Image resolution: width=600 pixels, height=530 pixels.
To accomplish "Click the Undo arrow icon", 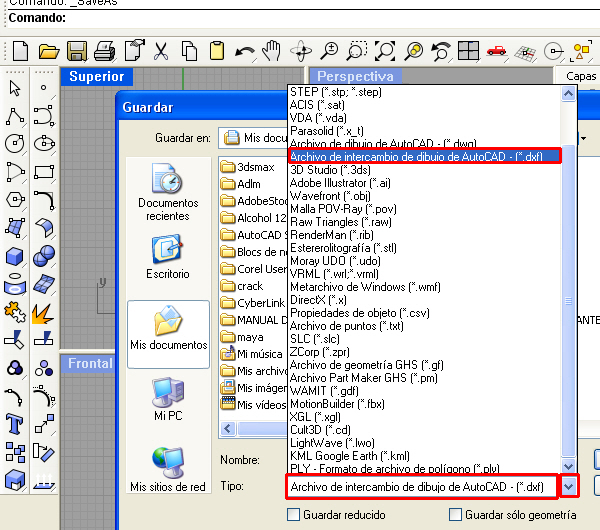I will pyautogui.click(x=245, y=52).
